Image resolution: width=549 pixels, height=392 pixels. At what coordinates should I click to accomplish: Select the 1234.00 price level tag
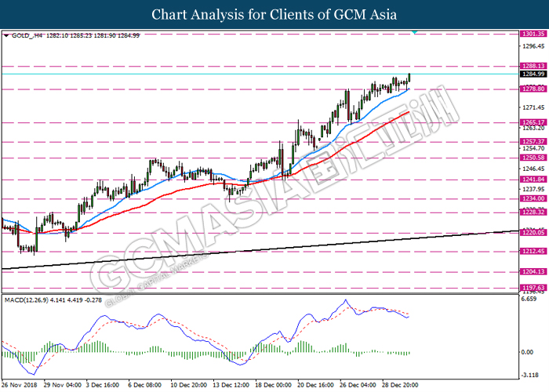pyautogui.click(x=533, y=198)
